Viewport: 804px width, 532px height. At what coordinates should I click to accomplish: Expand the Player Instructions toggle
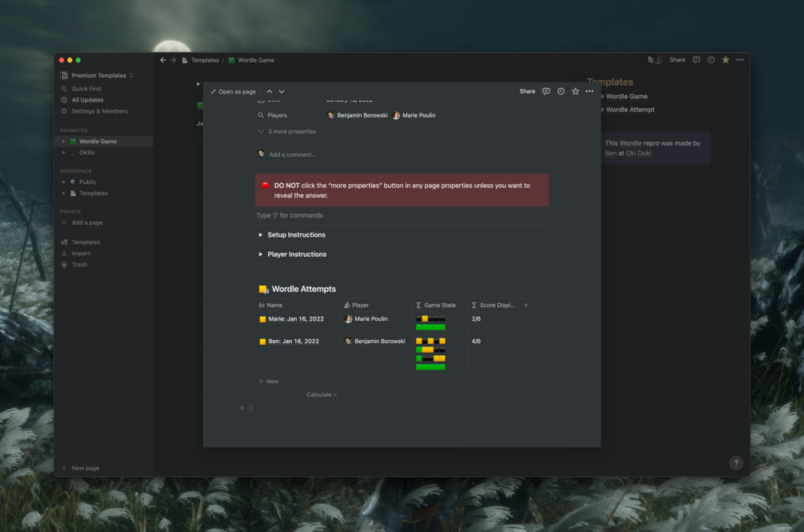pos(261,254)
